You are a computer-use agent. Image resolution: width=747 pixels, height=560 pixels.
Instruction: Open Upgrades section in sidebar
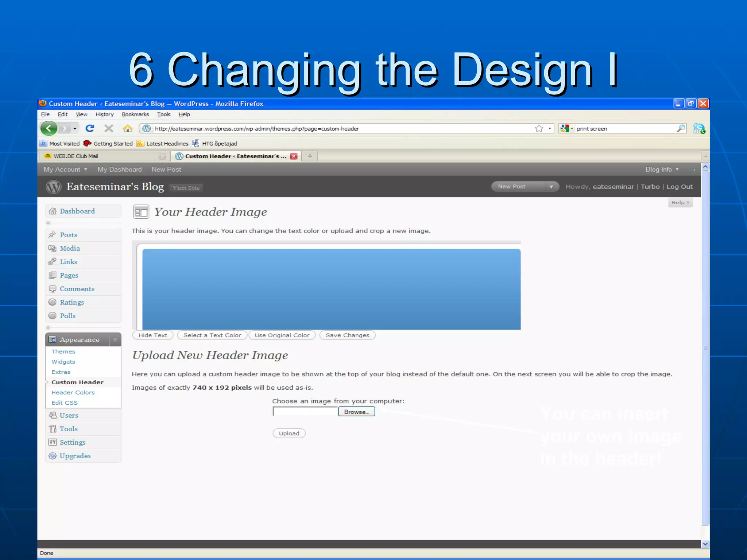[83, 456]
